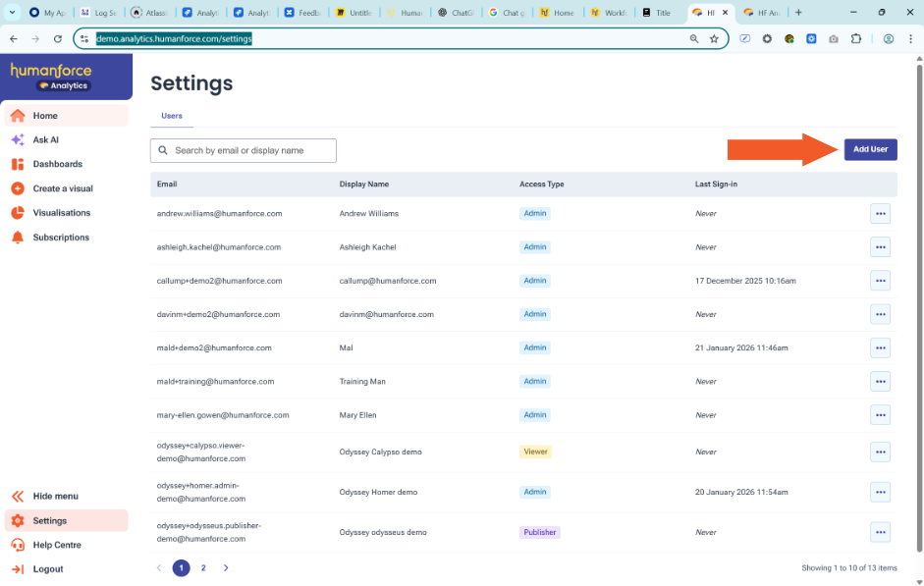Click the search by email input field
The image size is (924, 586).
[251, 150]
